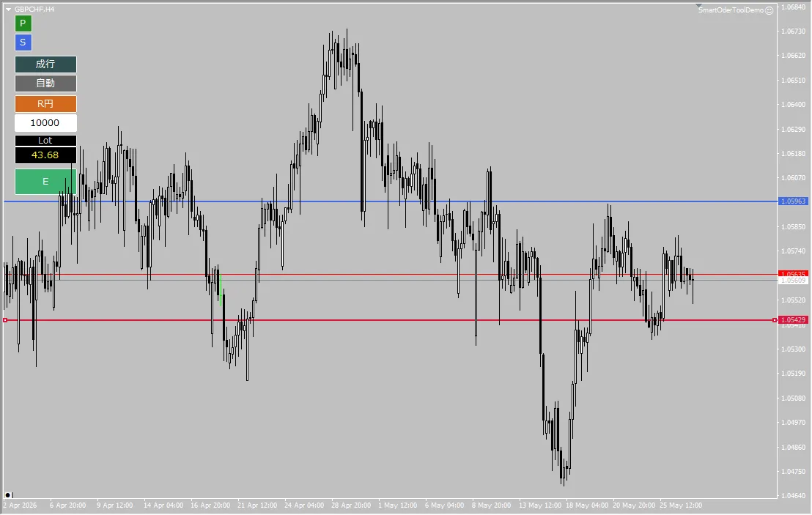The height and width of the screenshot is (515, 812).
Task: Click the blue horizontal take-profit line
Action: click(x=388, y=201)
